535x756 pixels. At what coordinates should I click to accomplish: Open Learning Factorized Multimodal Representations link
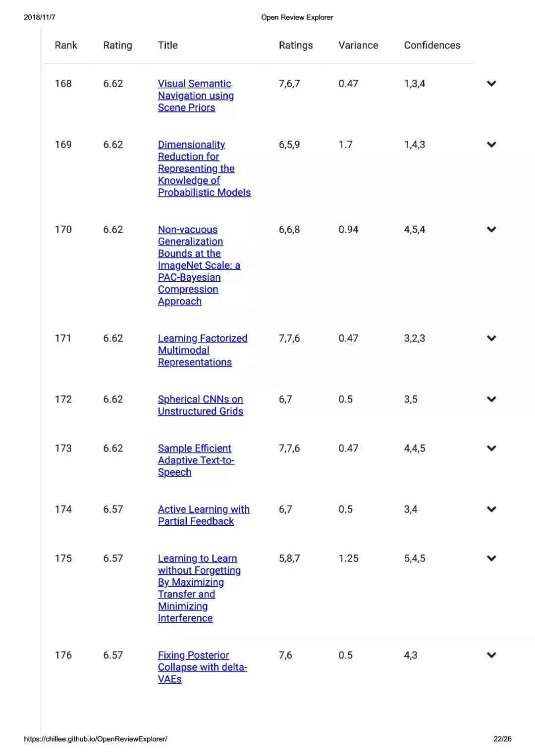[x=203, y=350]
